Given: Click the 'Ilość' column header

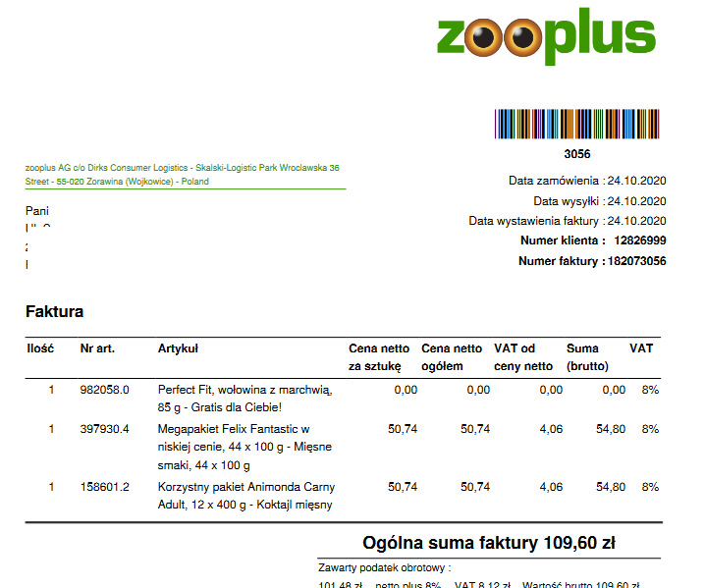Looking at the screenshot, I should 40,348.
